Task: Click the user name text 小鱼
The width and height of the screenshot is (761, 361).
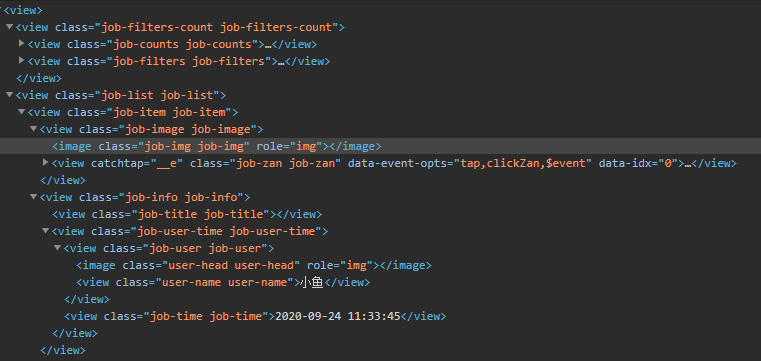Action: pos(312,282)
